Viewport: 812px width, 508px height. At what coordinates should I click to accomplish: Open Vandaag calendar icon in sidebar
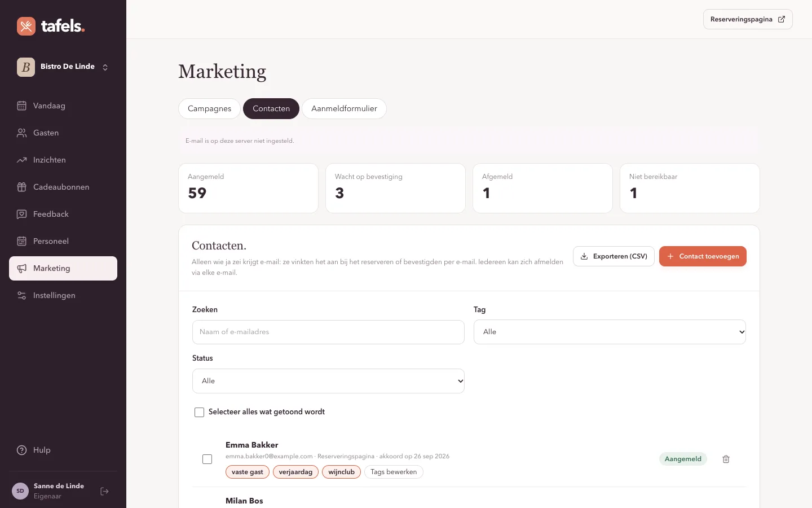click(x=22, y=106)
